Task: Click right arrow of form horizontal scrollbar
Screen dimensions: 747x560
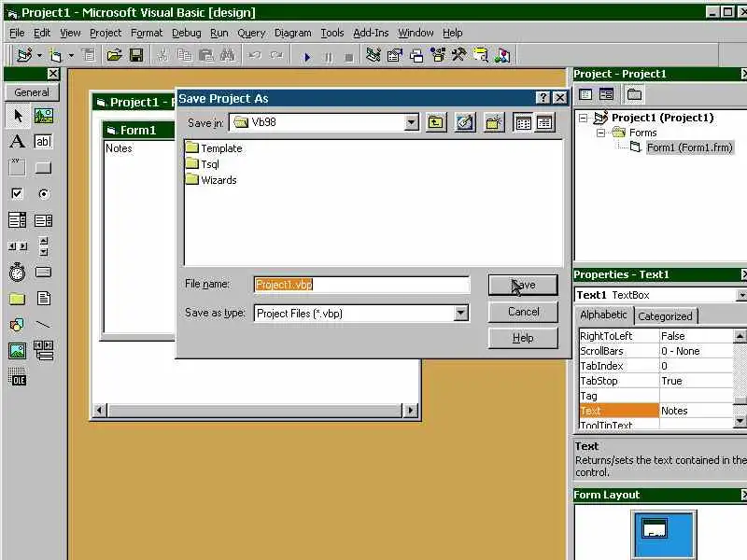Action: pyautogui.click(x=411, y=410)
